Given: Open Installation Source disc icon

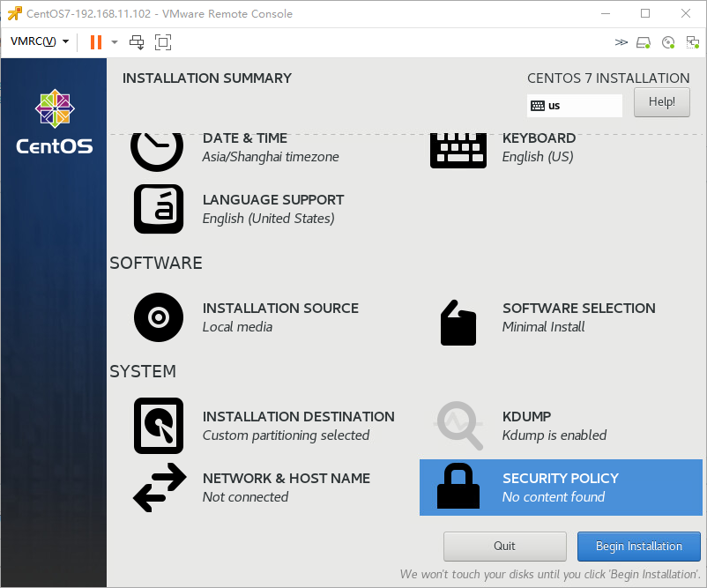Looking at the screenshot, I should pyautogui.click(x=159, y=317).
